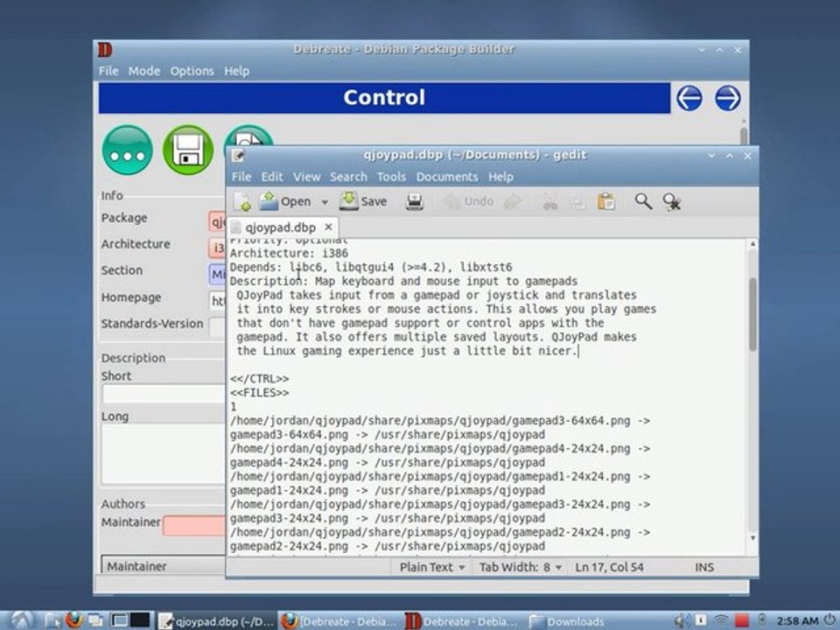Click the 2:58 AM clock
Image resolution: width=840 pixels, height=630 pixels.
797,621
